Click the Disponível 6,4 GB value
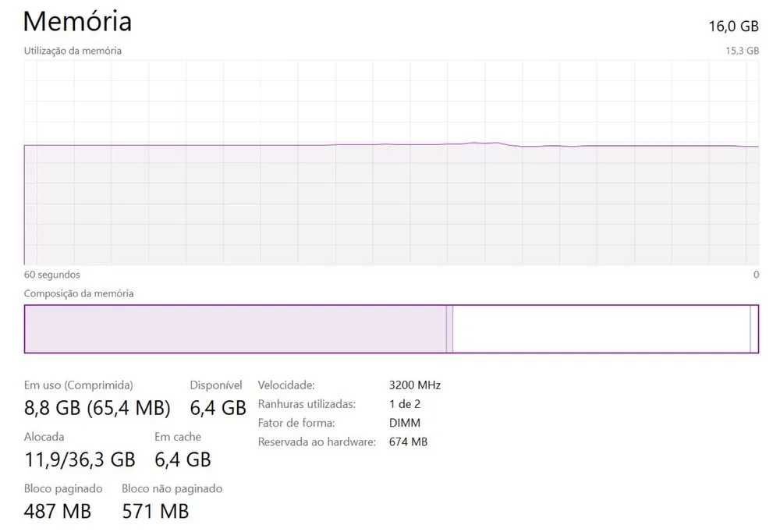 tap(218, 407)
